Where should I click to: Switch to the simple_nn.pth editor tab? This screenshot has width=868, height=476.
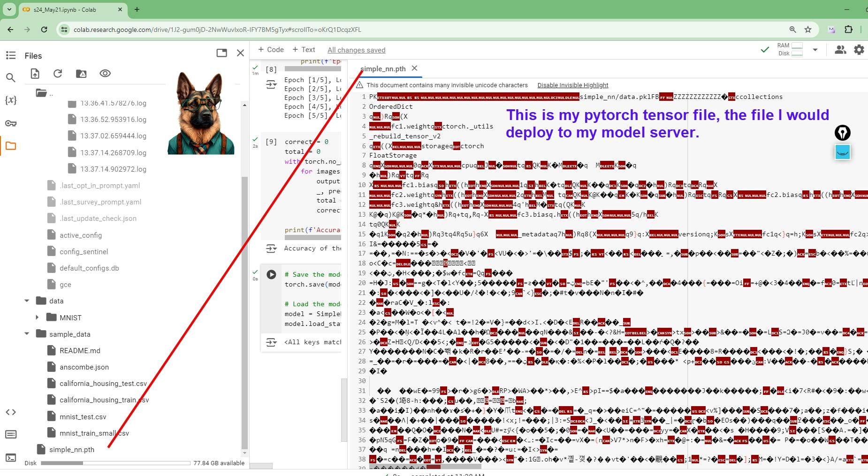(383, 69)
